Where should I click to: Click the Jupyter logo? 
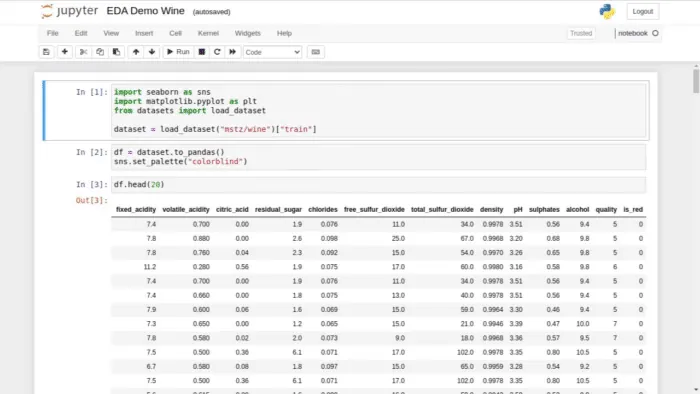tap(69, 11)
